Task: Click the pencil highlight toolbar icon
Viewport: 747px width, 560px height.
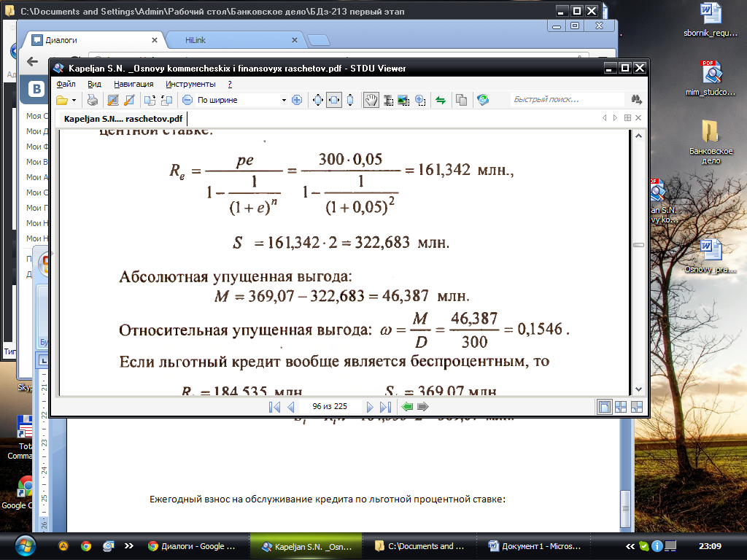Action: 129,100
